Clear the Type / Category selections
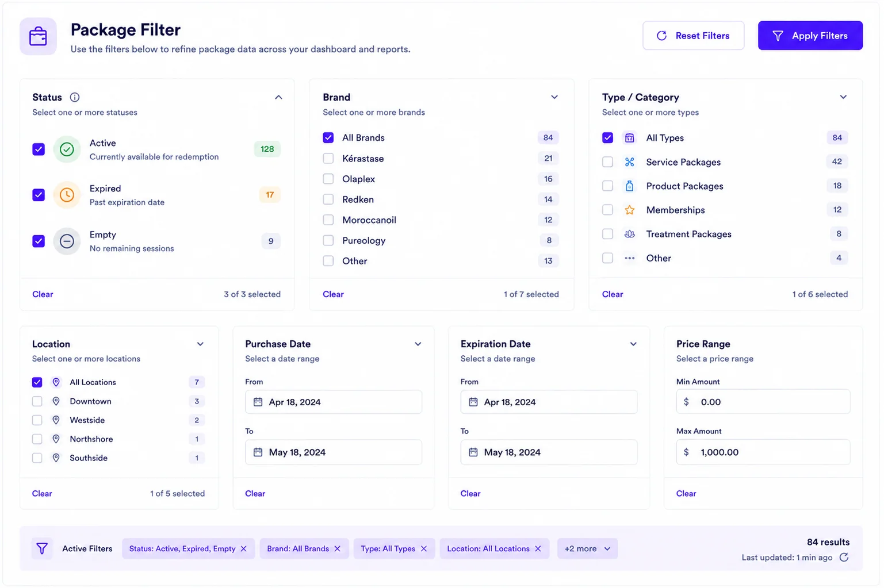Screen dimensions: 884x588 (x=613, y=294)
